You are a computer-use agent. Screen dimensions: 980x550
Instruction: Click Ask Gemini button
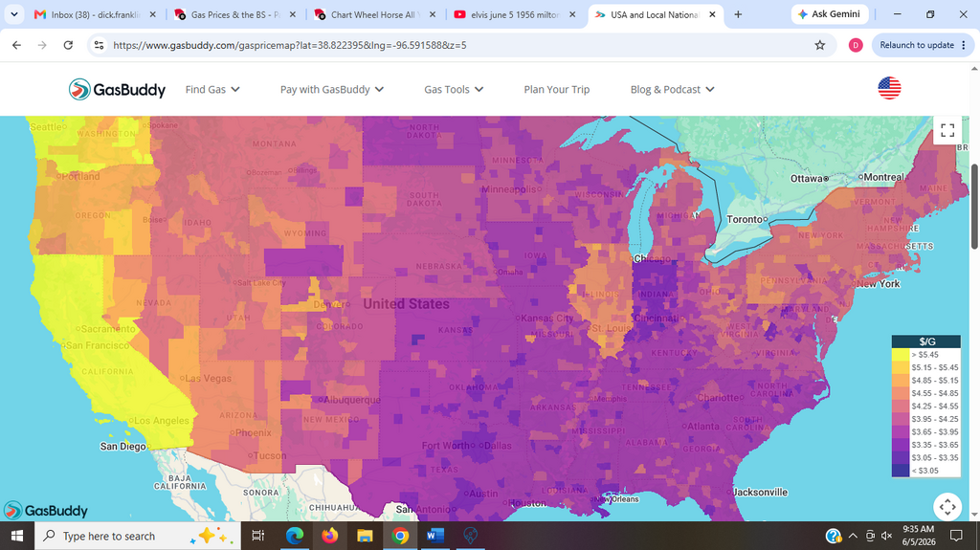[830, 13]
